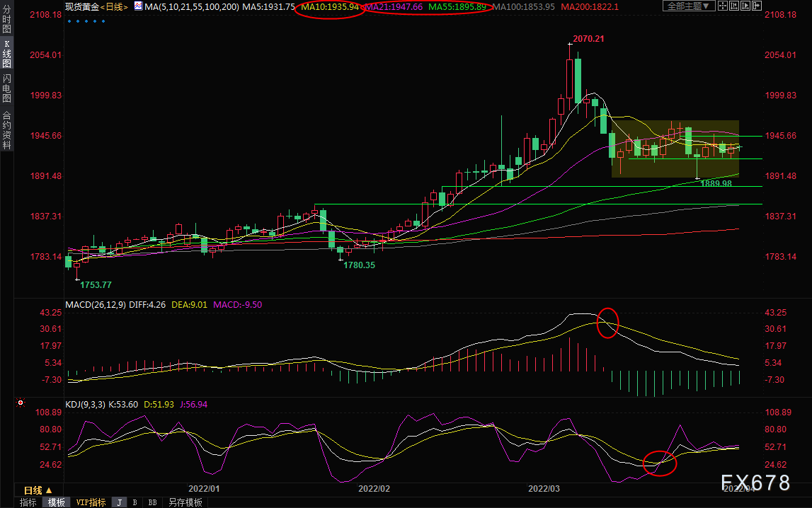
Task: Toggle the BB template option
Action: 152,502
